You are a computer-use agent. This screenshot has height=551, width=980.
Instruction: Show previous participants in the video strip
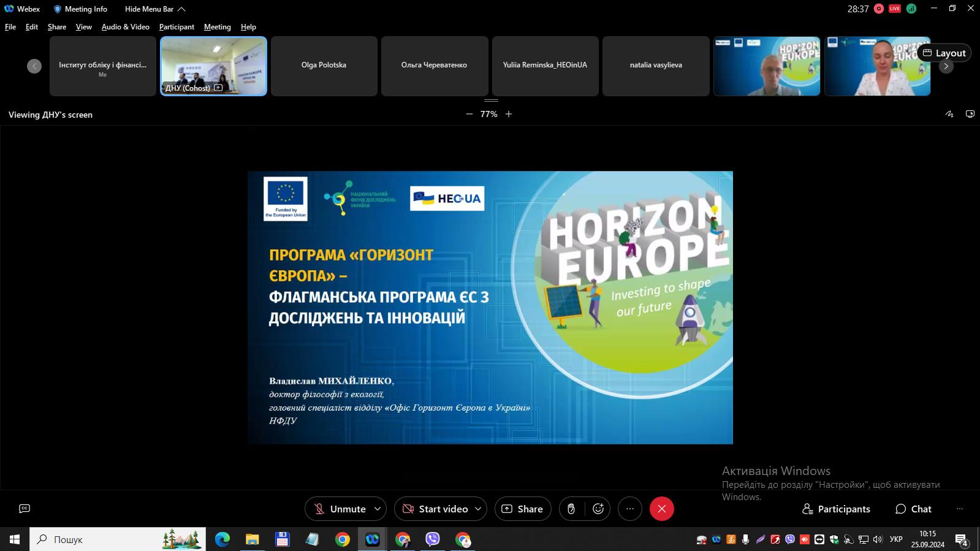coord(34,66)
